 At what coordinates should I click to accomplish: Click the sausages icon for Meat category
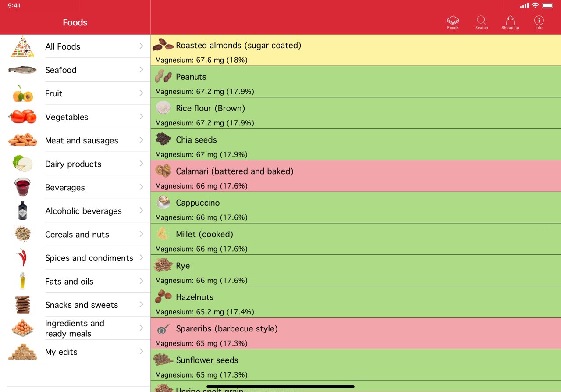click(x=22, y=140)
